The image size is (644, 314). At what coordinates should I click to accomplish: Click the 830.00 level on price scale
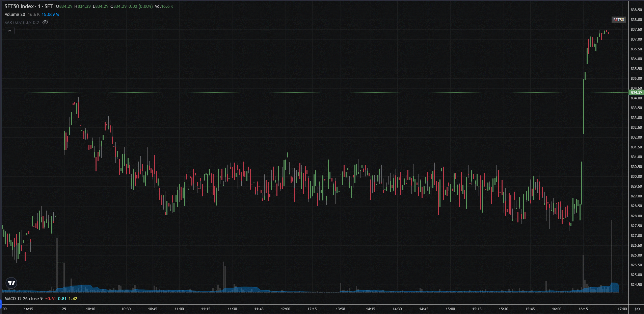pyautogui.click(x=636, y=176)
